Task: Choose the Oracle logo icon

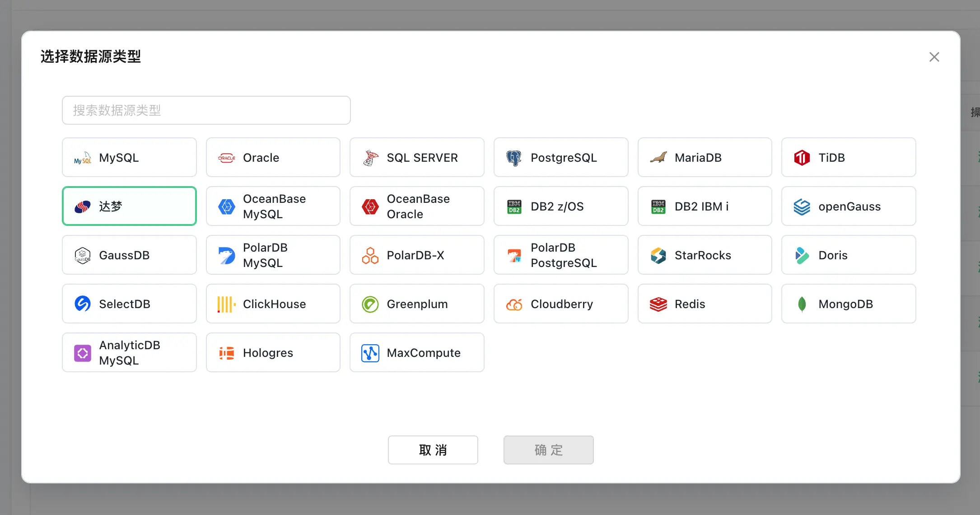Action: tap(227, 158)
